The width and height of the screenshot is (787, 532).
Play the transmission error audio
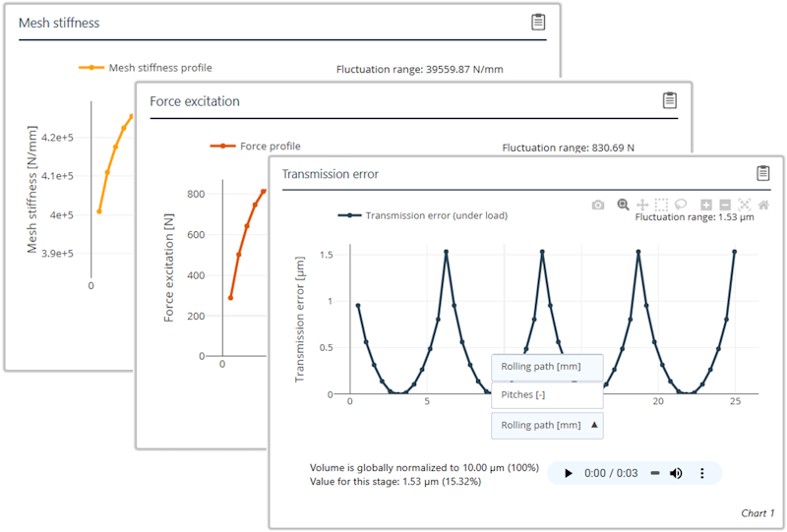pos(568,473)
